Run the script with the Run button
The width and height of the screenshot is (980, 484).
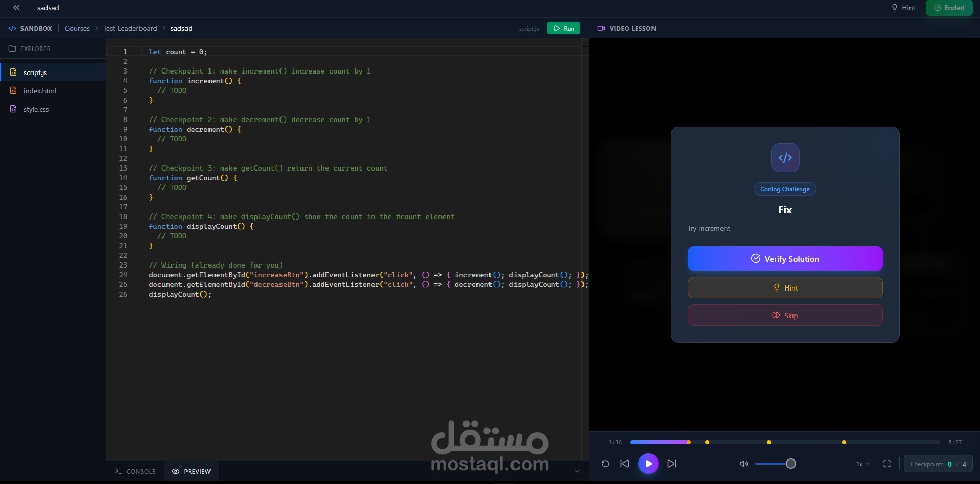pyautogui.click(x=564, y=29)
